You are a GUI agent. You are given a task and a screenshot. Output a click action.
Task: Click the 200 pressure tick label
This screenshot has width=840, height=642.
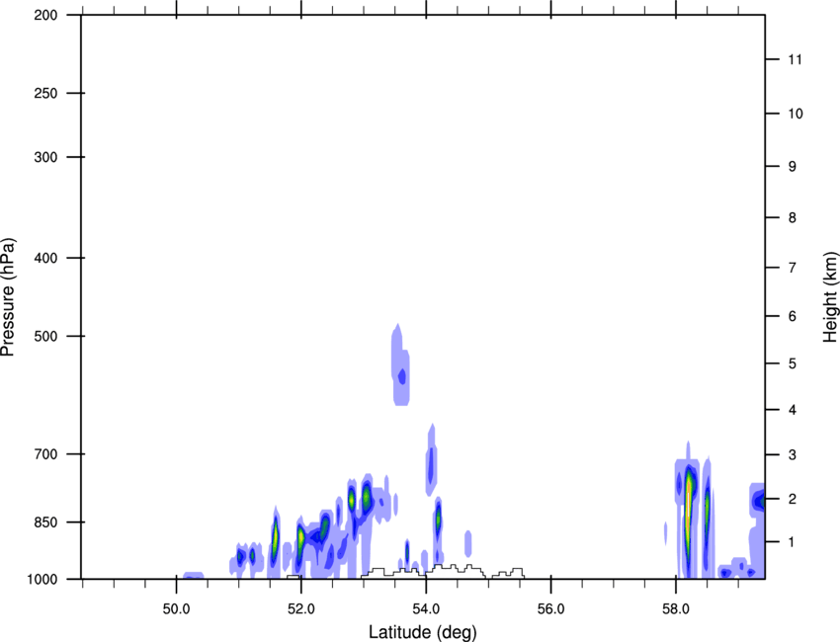[45, 15]
